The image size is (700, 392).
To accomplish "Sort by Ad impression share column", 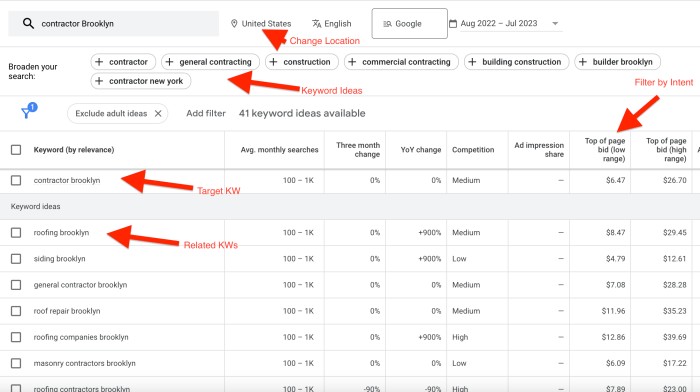I will coord(539,150).
